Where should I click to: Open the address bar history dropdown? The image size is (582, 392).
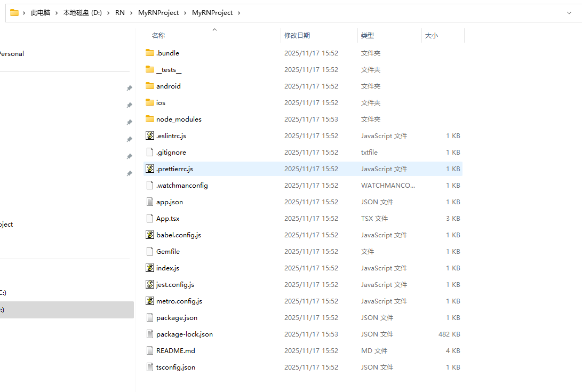(x=569, y=13)
